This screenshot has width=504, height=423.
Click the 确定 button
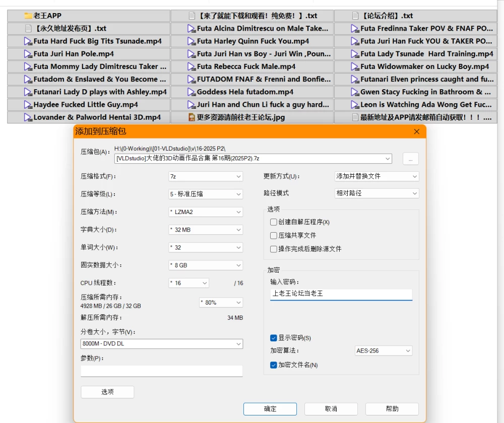[x=270, y=409]
